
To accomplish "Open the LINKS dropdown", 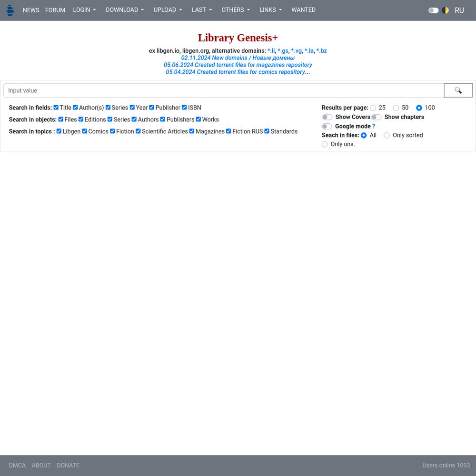I will click(x=270, y=10).
